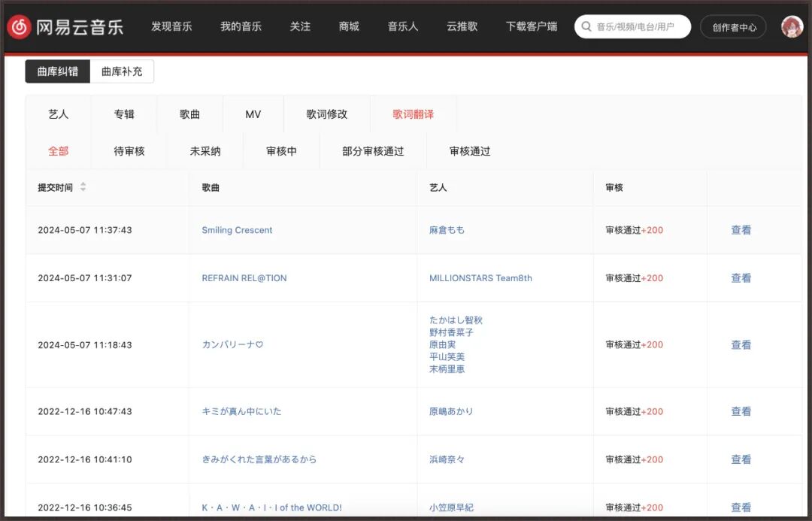Select 关注 in the top navigation
Screen dimensions: 812x521
(300, 26)
